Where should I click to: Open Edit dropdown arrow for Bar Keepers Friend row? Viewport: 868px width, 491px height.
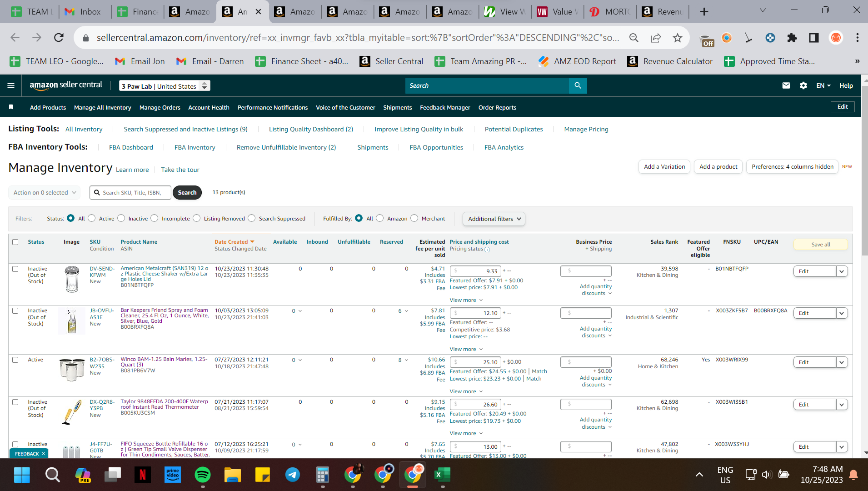click(842, 313)
